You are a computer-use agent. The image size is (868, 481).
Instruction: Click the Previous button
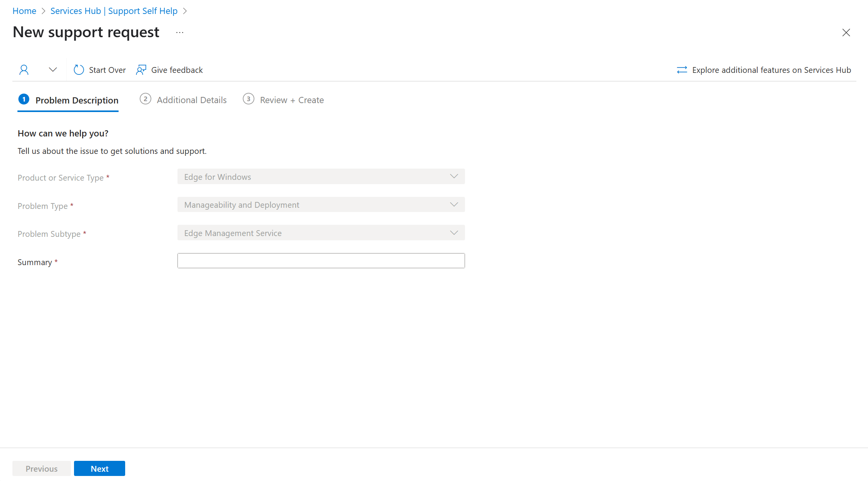(41, 469)
